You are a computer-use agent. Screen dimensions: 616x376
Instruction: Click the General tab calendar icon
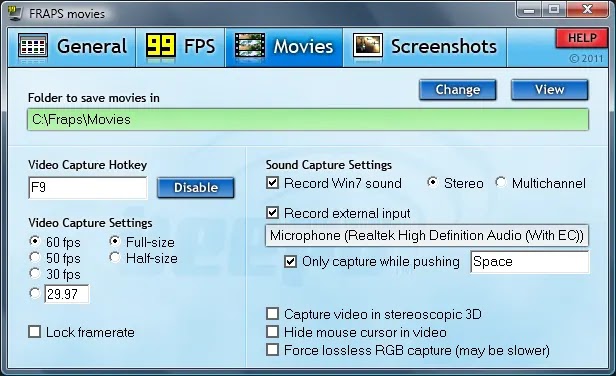point(33,46)
